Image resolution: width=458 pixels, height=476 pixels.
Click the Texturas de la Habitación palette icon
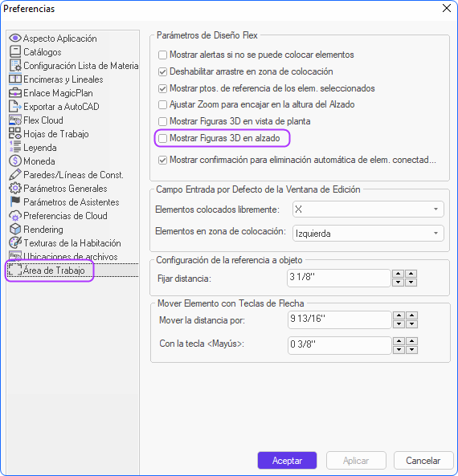(15, 243)
